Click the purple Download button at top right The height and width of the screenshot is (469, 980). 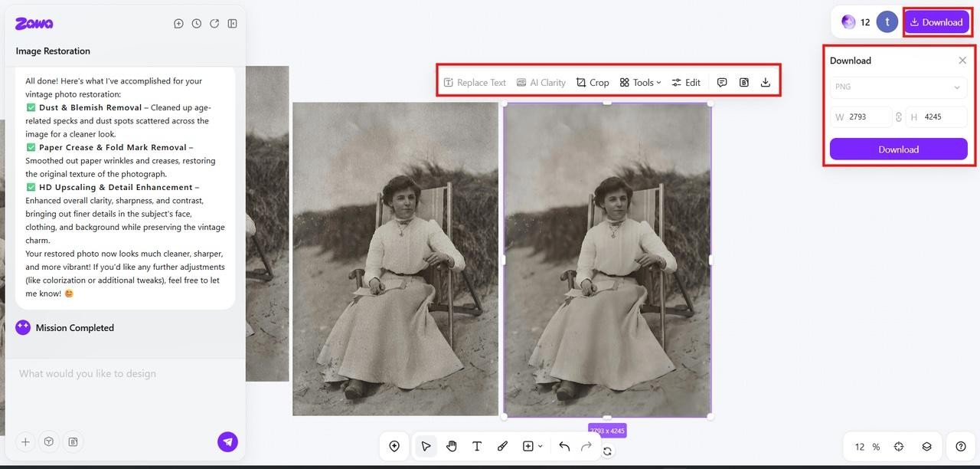(x=936, y=22)
